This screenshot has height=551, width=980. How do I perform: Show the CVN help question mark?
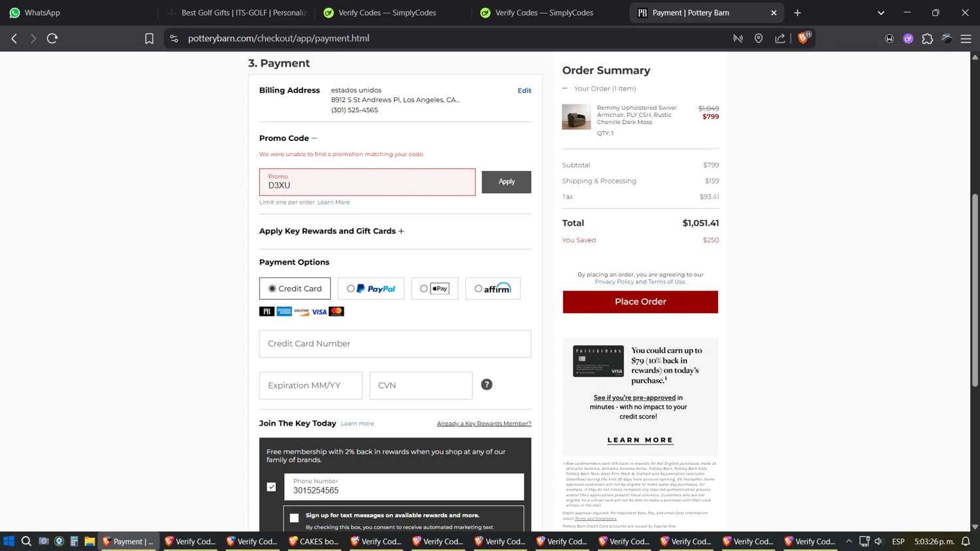pos(487,385)
